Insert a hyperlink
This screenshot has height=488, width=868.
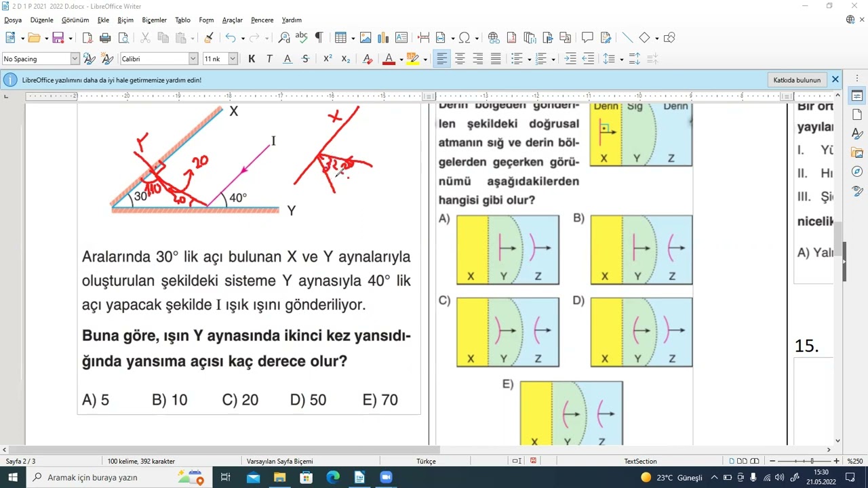pos(494,38)
